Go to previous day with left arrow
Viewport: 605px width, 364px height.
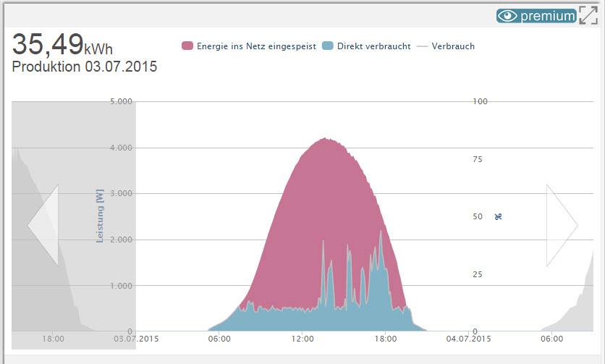coord(43,225)
